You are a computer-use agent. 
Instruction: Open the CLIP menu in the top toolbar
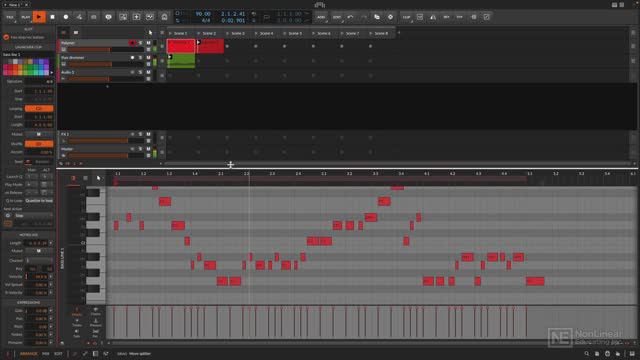click(x=407, y=17)
